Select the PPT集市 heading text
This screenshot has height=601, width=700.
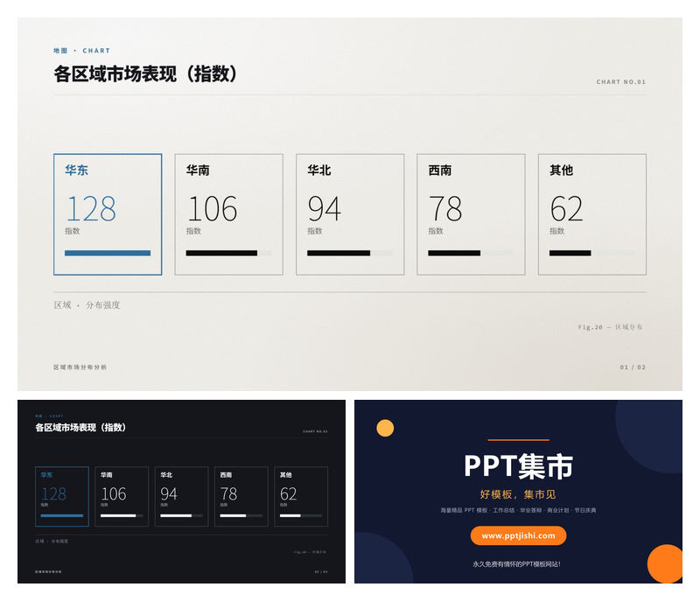click(518, 466)
